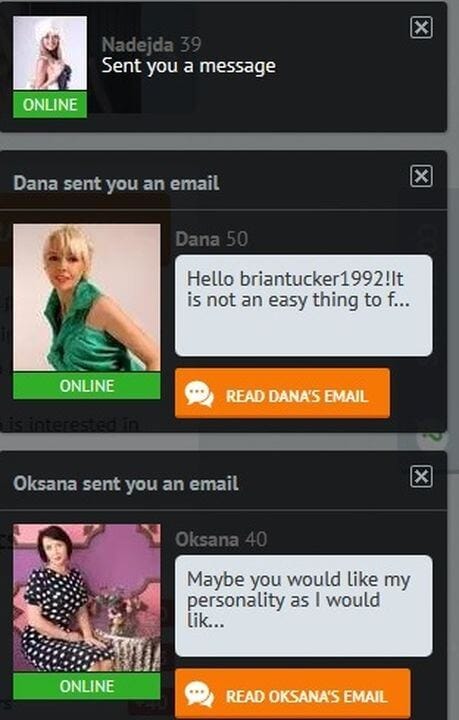Image resolution: width=459 pixels, height=720 pixels.
Task: Click the Read Oksana's Email button
Action: [x=292, y=694]
